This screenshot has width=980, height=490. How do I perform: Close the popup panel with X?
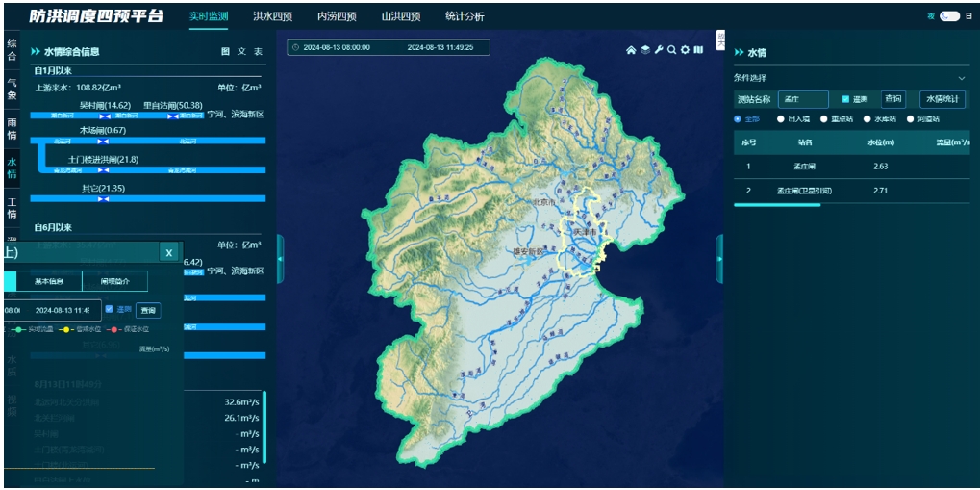(169, 252)
